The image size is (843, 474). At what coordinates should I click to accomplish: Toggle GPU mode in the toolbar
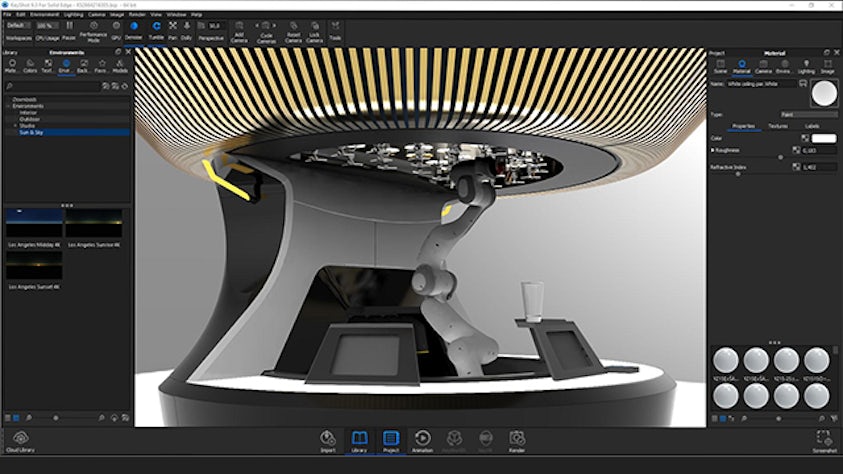point(116,31)
